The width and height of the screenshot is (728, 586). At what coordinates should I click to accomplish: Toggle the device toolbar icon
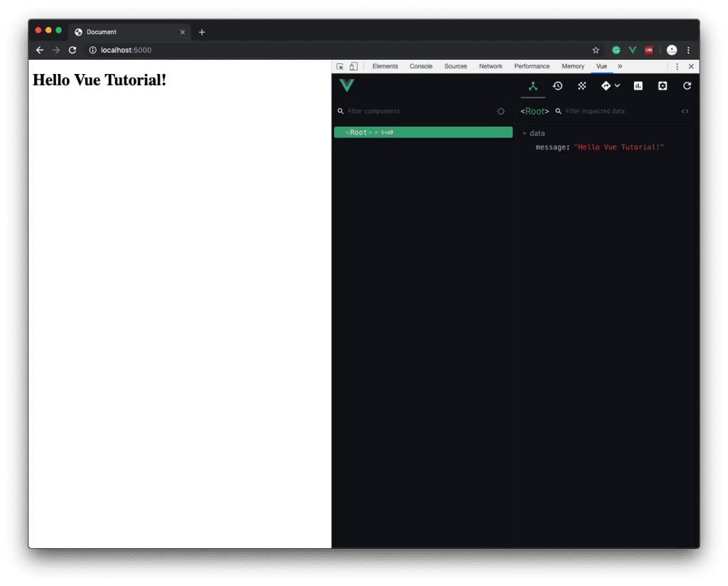354,66
